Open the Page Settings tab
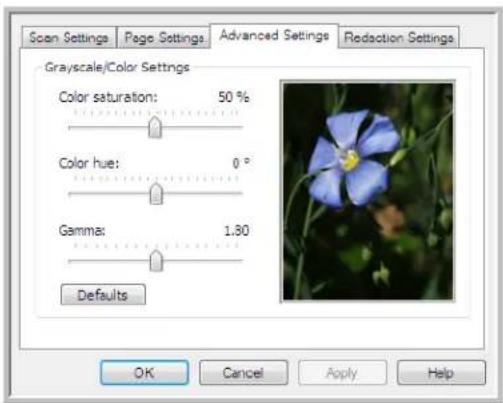Screen dimensions: 503x403 click(164, 37)
